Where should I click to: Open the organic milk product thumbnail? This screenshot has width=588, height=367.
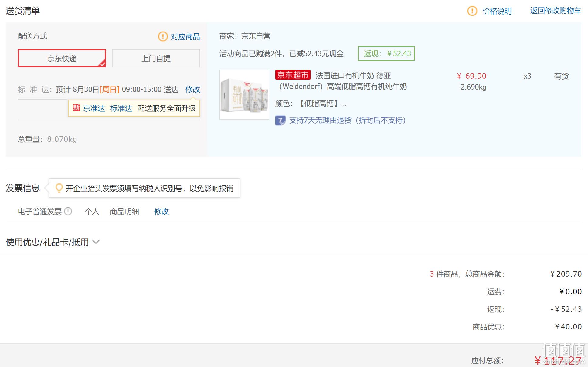point(244,95)
